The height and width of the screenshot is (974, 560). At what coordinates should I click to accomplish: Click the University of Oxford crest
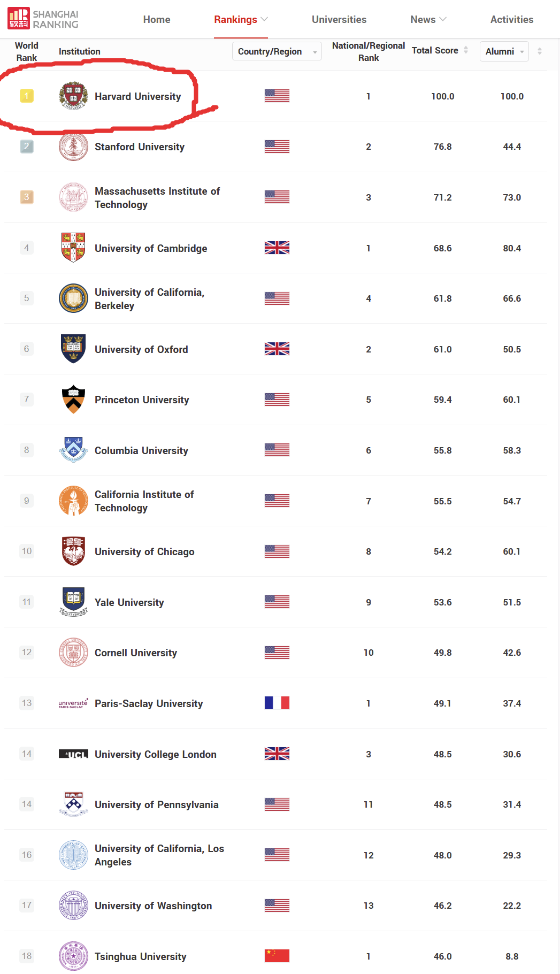[73, 349]
